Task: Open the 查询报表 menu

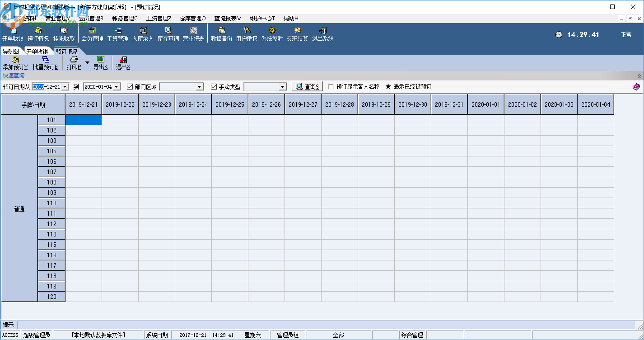Action: tap(228, 19)
